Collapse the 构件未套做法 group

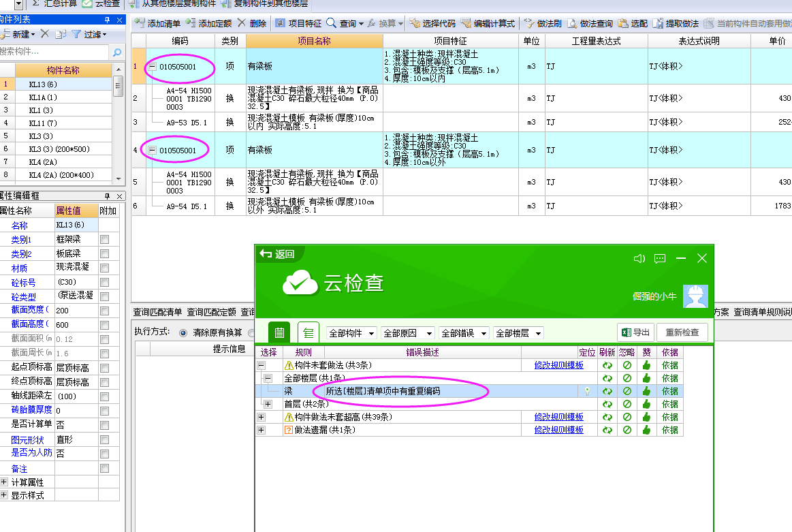pos(261,365)
